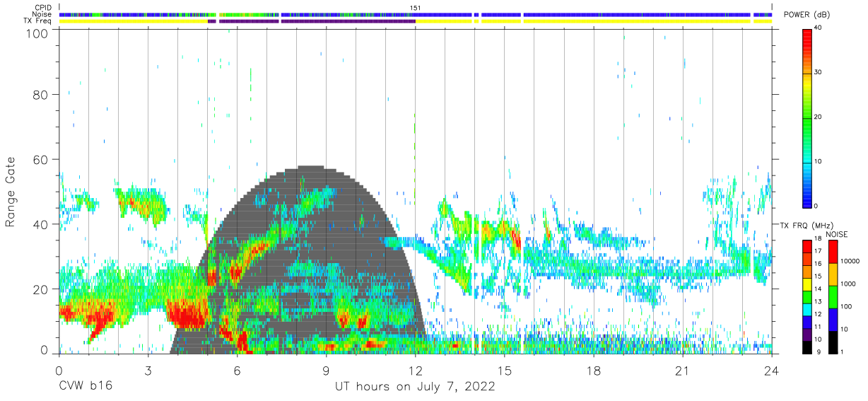Select the 'NOISE' legend title

[838, 234]
